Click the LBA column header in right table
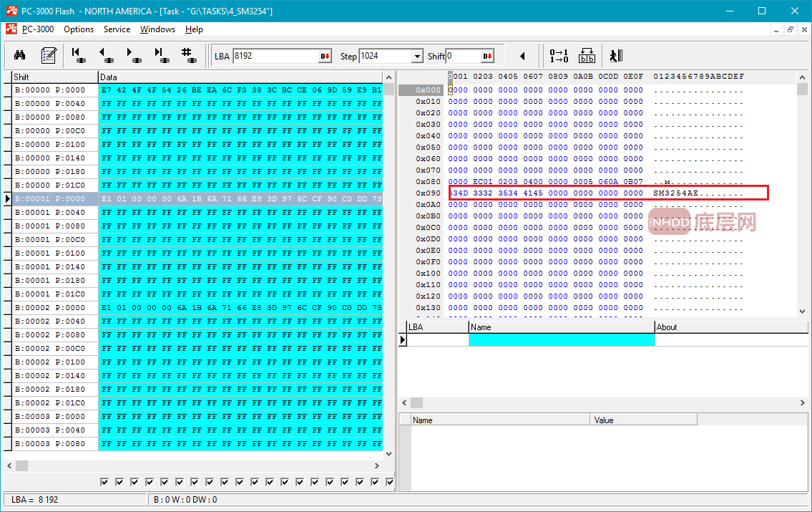Image resolution: width=812 pixels, height=512 pixels. (x=438, y=327)
